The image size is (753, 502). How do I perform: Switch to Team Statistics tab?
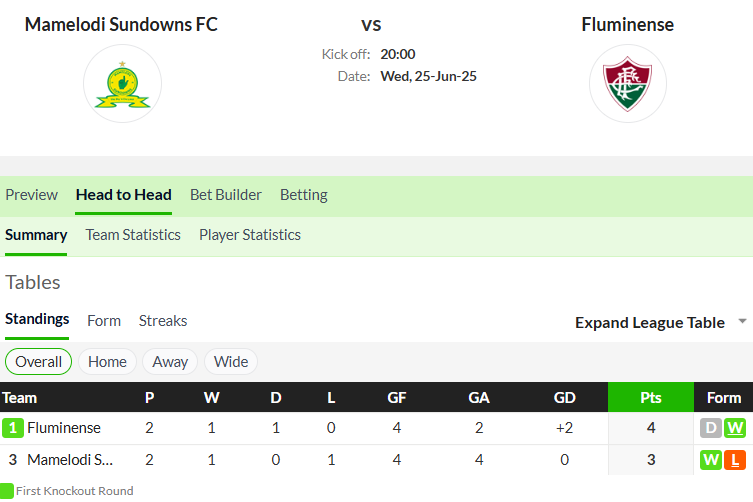133,234
